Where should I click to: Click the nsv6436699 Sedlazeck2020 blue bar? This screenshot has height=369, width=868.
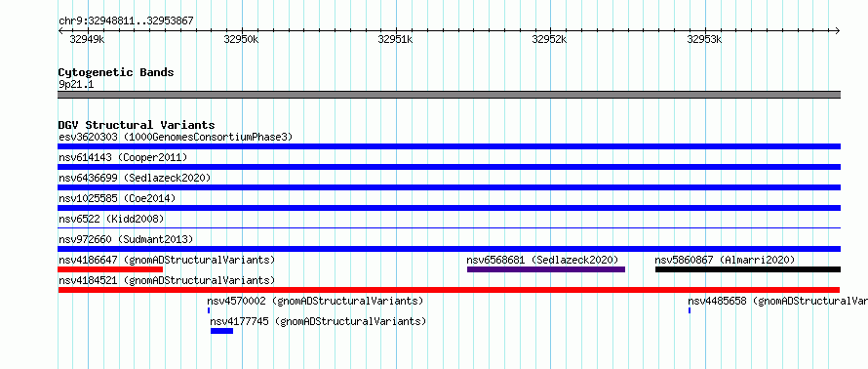click(449, 187)
